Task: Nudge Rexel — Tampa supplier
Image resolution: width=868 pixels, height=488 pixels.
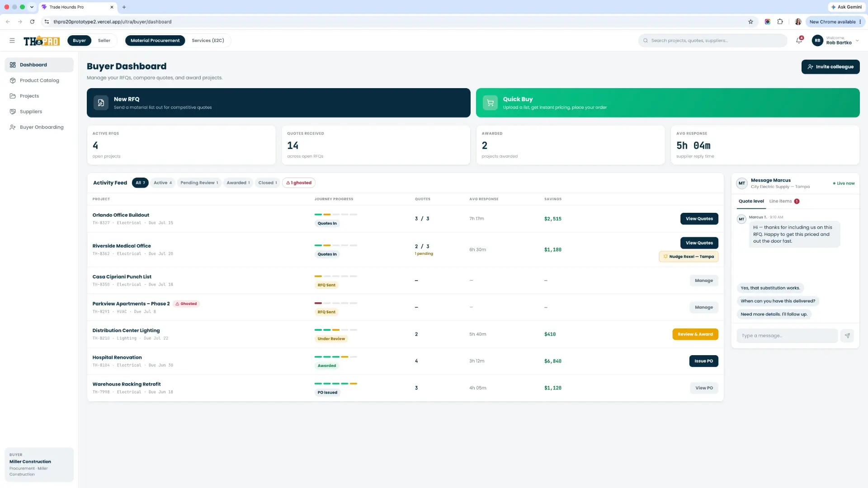Action: pyautogui.click(x=689, y=257)
